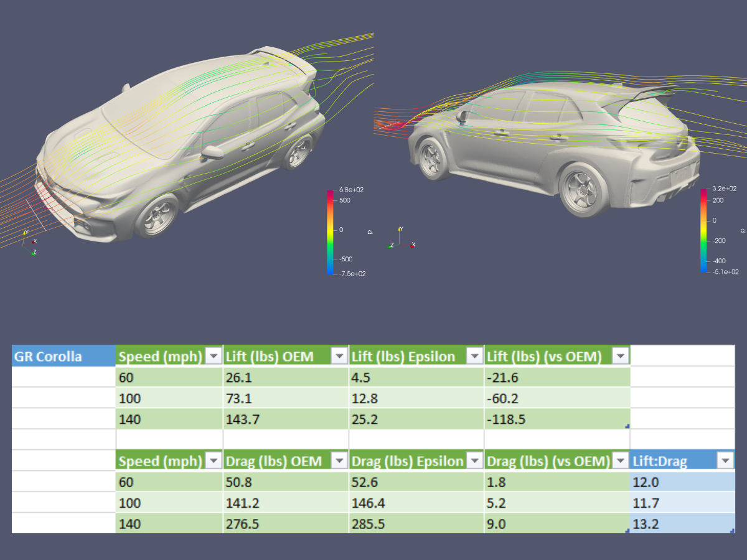Screen dimensions: 747x560
Task: Open the Speed (mph) filter in the drag table
Action: coord(213,460)
